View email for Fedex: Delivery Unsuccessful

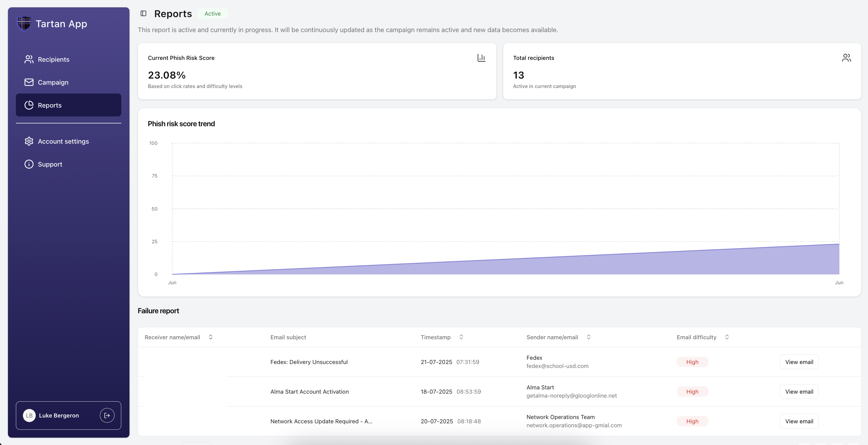pos(799,362)
